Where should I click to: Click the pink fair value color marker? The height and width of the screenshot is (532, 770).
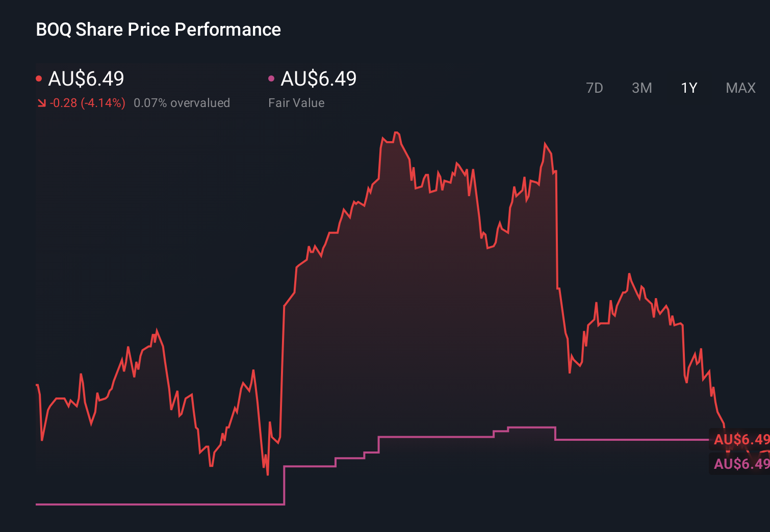272,77
